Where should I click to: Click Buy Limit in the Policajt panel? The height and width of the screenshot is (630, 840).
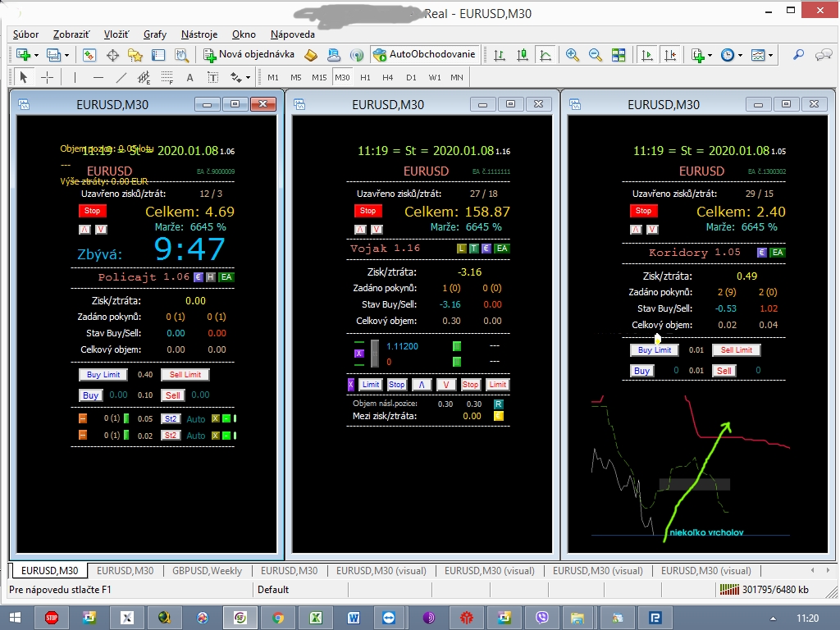103,374
